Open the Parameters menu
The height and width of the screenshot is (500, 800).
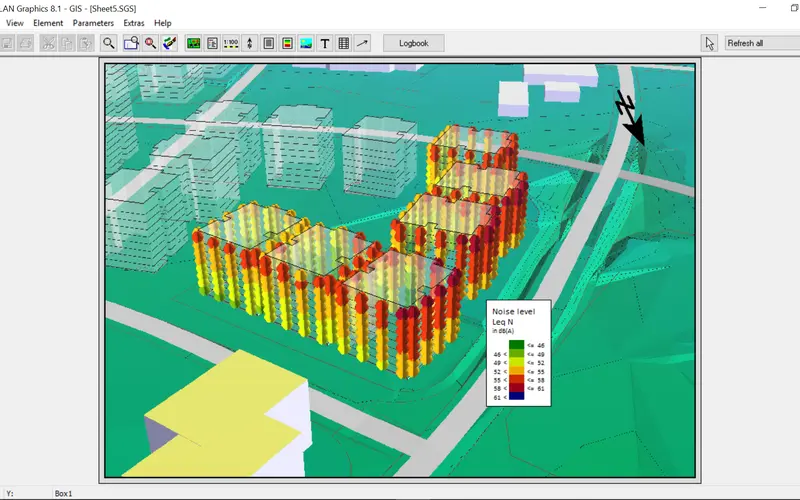93,23
